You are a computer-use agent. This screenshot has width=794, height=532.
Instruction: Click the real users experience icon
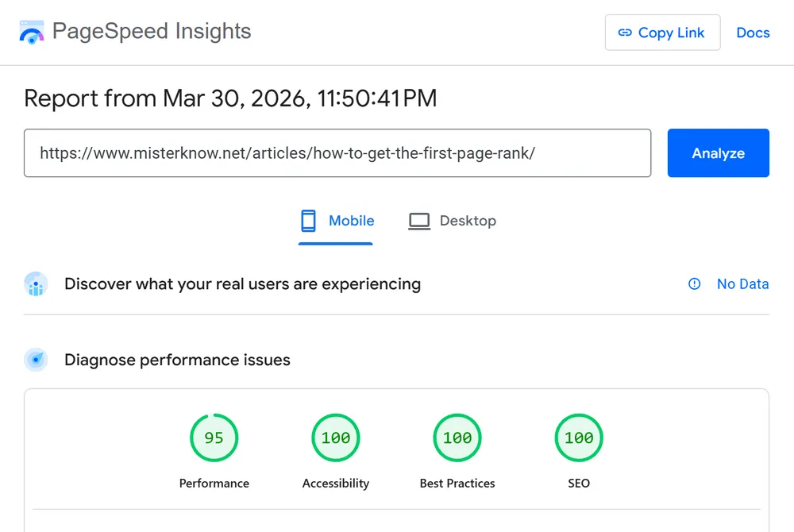(36, 284)
